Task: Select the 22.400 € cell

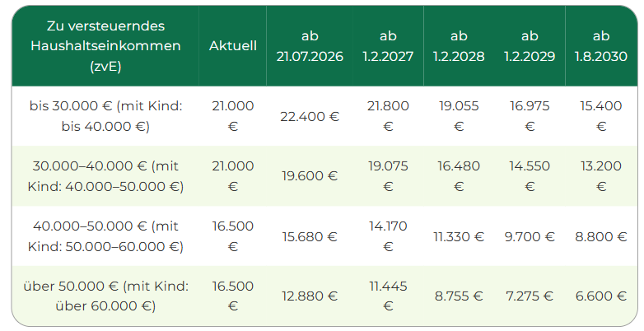Action: (x=310, y=116)
